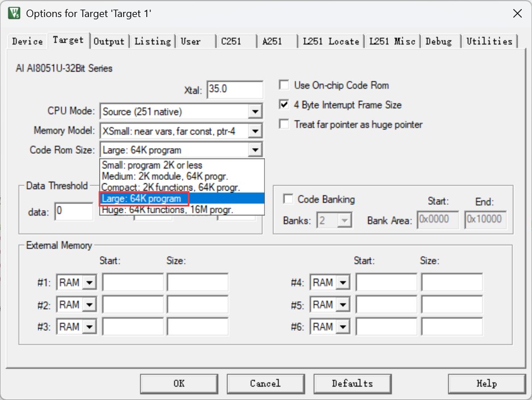This screenshot has width=532, height=400.
Task: Click the Xtal frequency input field
Action: coord(235,89)
